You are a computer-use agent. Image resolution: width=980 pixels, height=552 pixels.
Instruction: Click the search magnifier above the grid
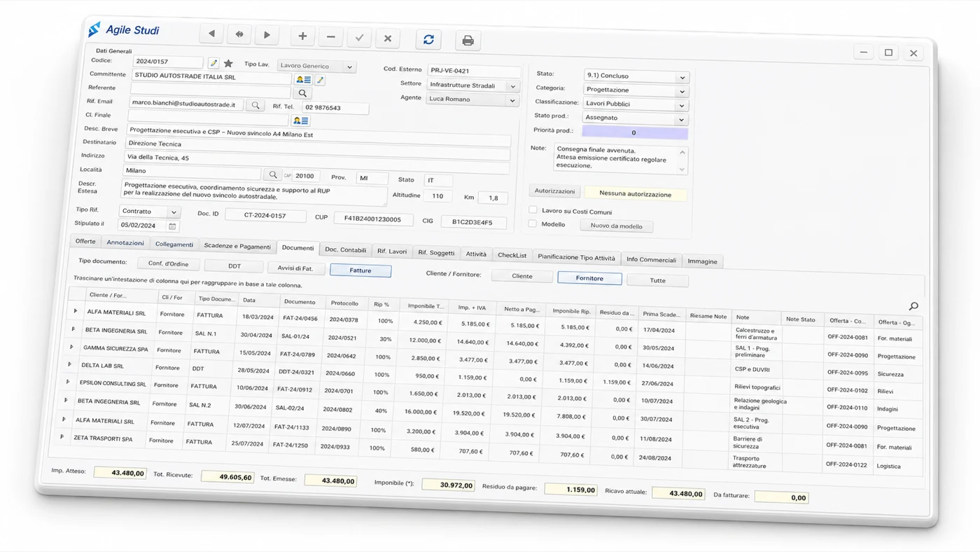(x=913, y=306)
